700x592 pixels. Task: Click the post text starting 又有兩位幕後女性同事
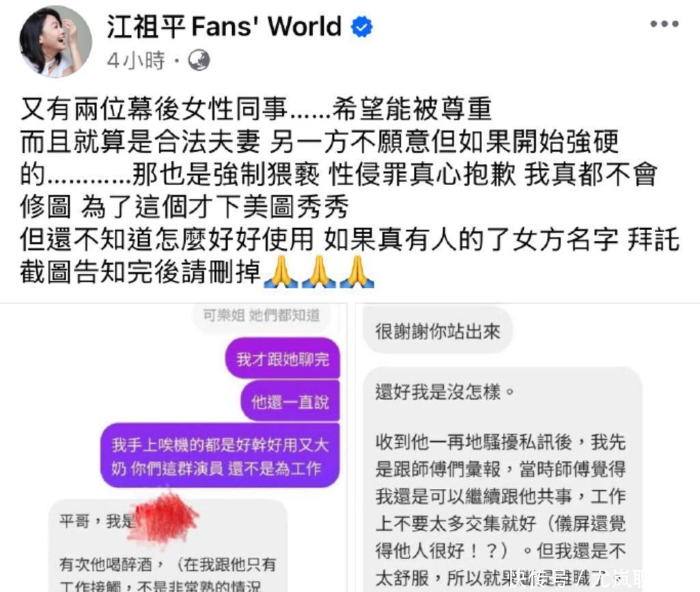tap(350, 190)
